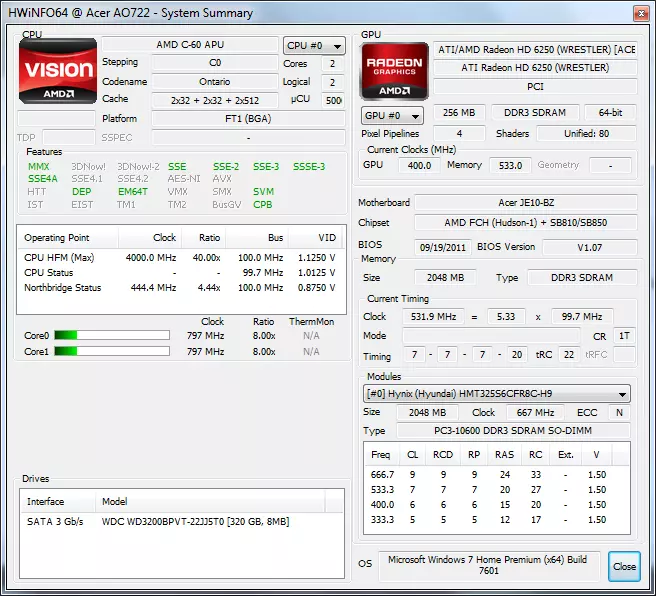Click the Model column header in Drives

point(210,501)
